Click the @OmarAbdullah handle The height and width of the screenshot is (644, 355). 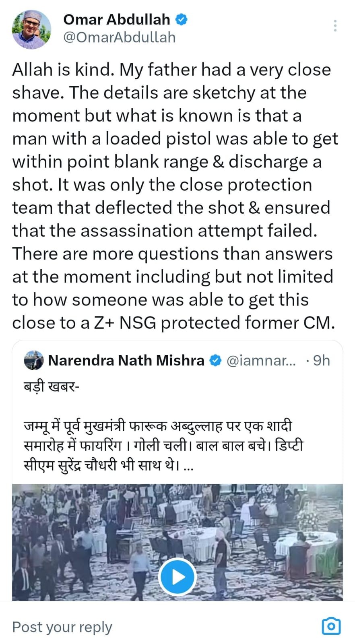click(x=120, y=37)
